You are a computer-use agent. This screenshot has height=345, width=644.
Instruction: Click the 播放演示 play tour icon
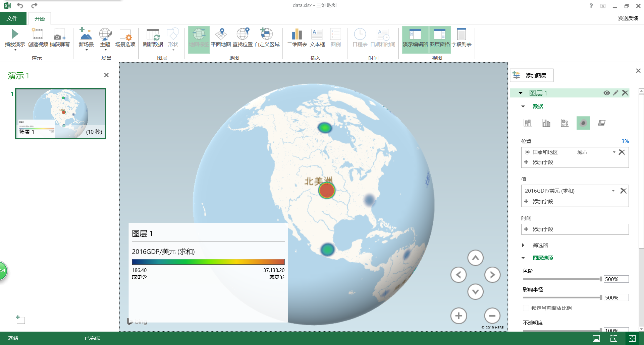[15, 34]
